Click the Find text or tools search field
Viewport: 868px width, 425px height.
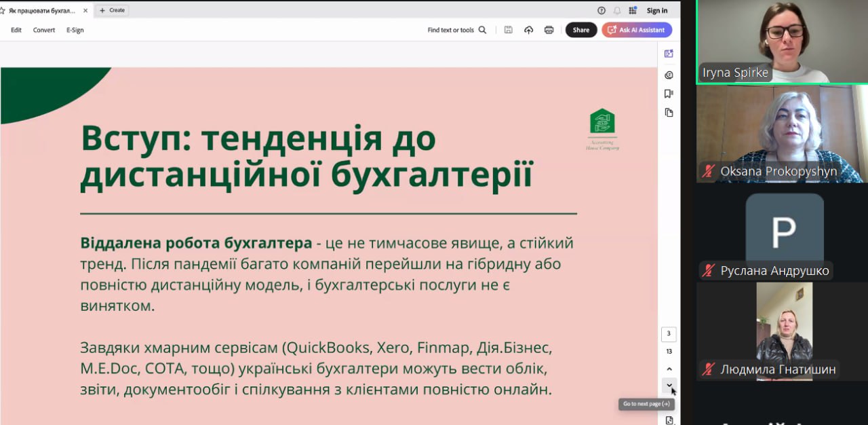pyautogui.click(x=456, y=30)
